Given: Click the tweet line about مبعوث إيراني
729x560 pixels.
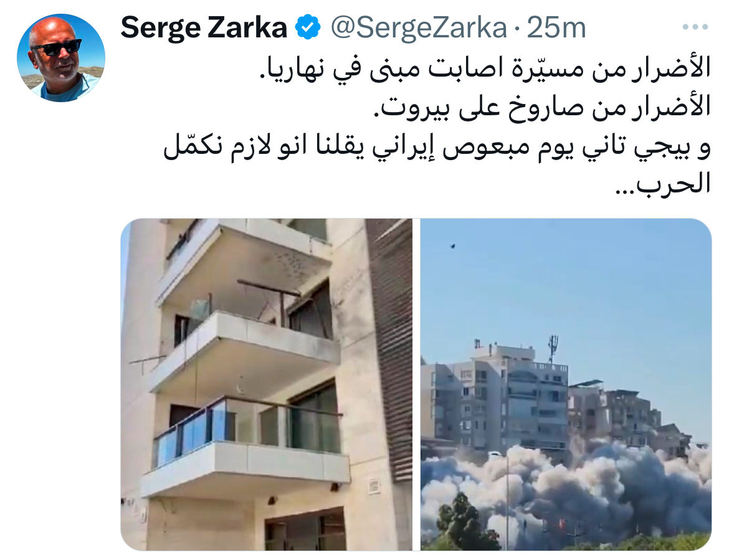Looking at the screenshot, I should click(437, 146).
